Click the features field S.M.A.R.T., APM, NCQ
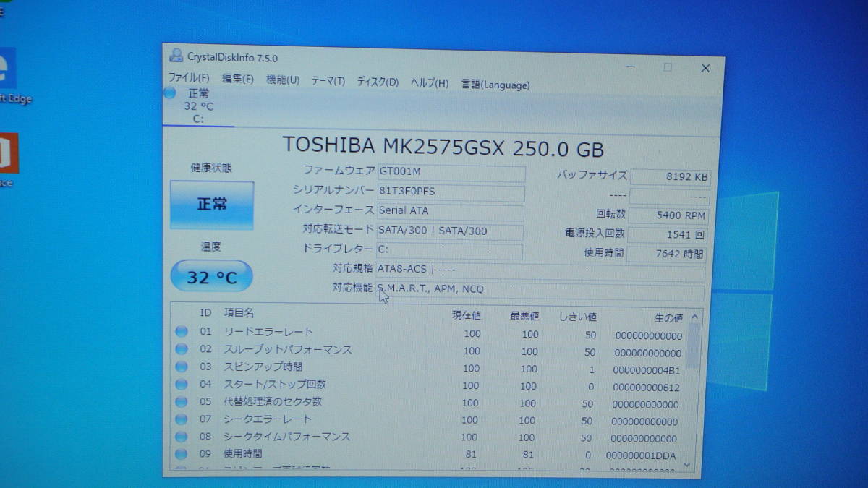The height and width of the screenshot is (488, 868). click(x=540, y=291)
